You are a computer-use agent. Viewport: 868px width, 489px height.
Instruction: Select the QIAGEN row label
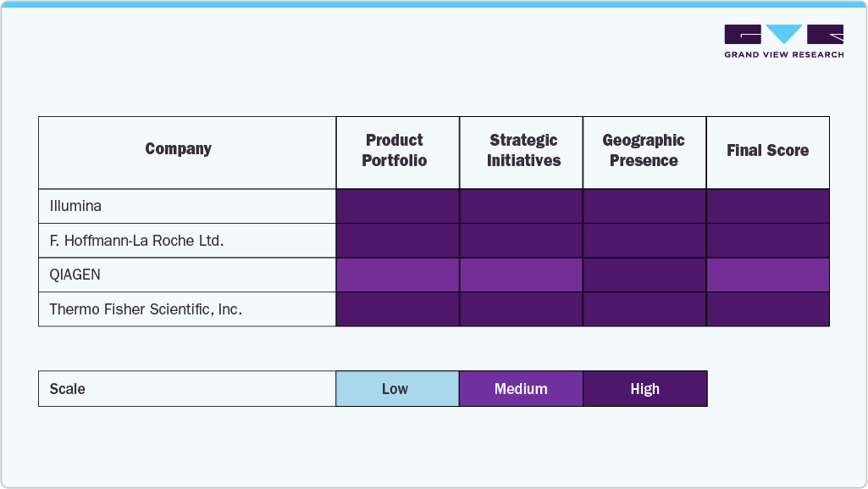click(x=75, y=275)
